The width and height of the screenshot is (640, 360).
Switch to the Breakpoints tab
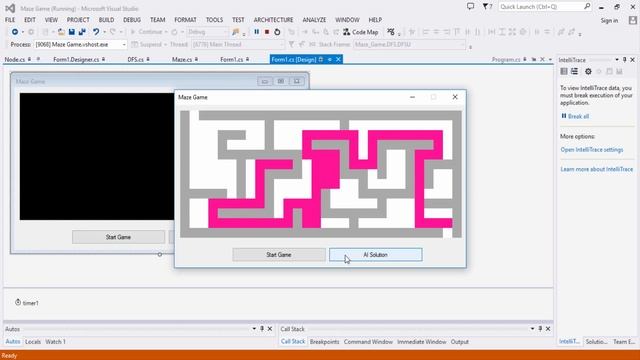[324, 342]
